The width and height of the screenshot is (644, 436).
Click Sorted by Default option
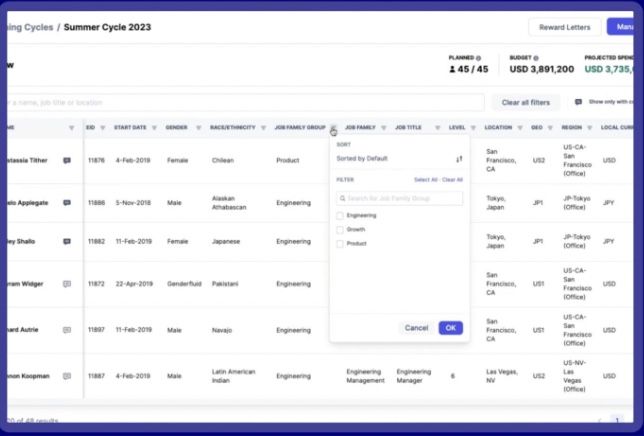[362, 158]
